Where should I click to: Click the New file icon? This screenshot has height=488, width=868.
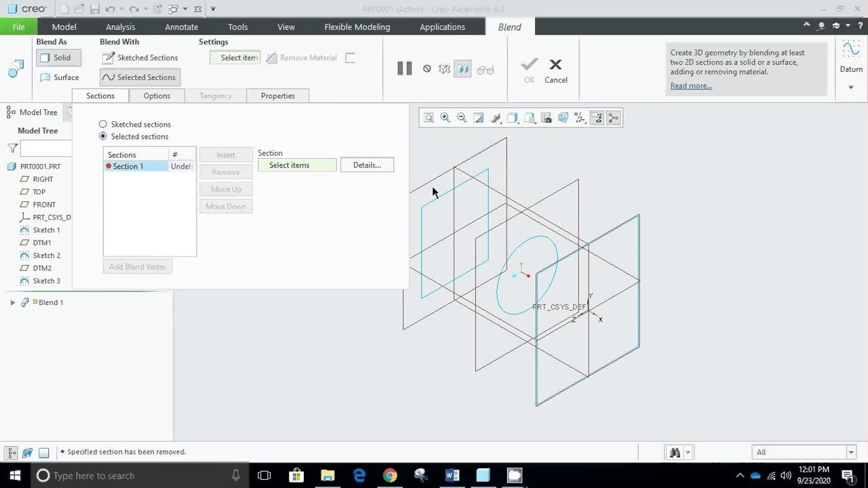64,9
